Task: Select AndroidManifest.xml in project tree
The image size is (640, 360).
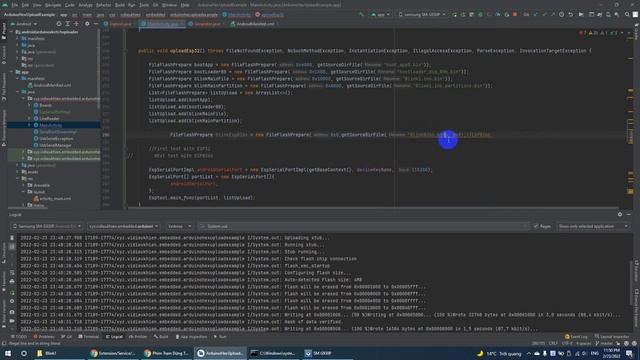Action: 49,85
